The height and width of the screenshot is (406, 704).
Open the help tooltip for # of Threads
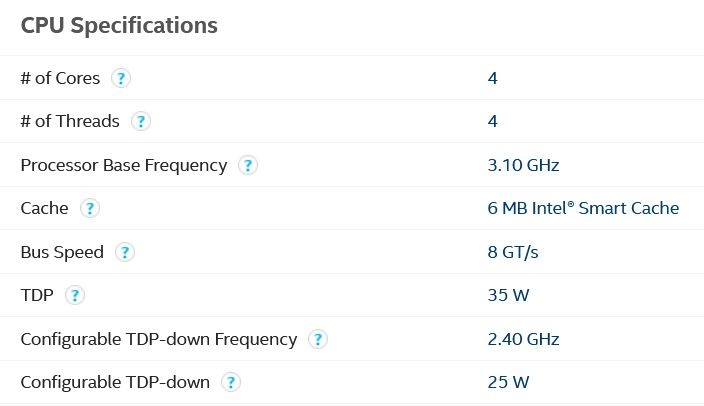(x=141, y=122)
